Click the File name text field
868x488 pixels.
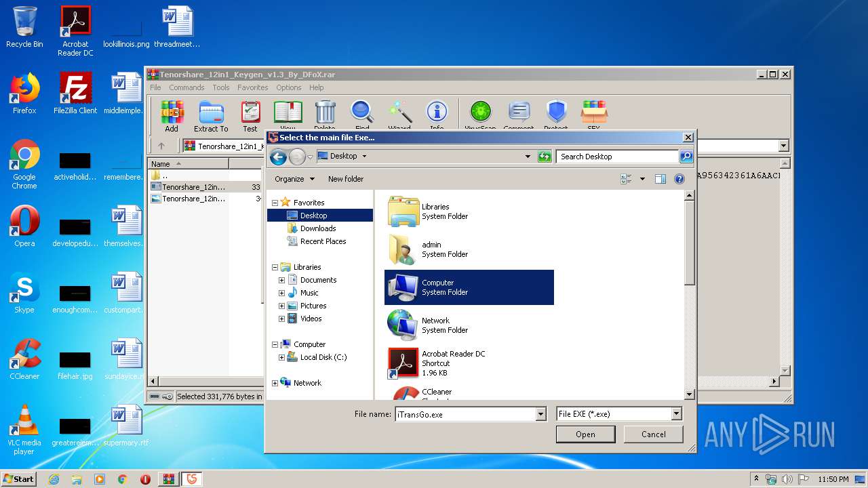[465, 414]
